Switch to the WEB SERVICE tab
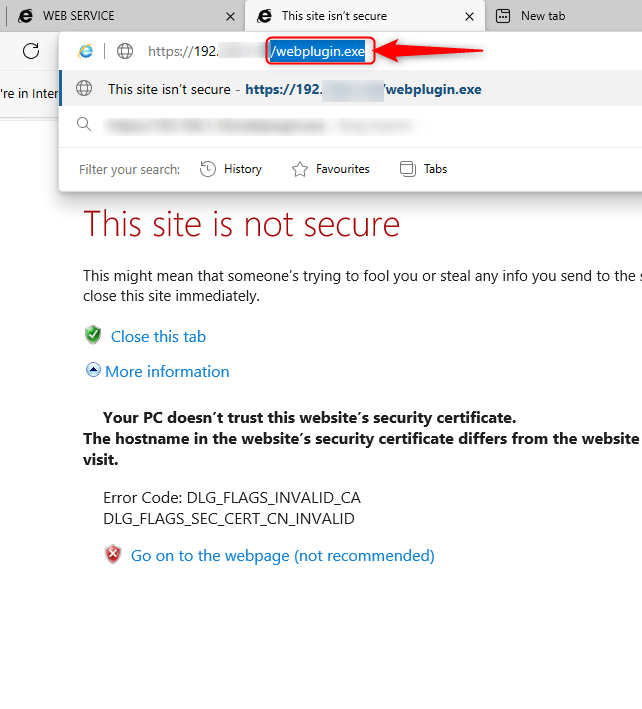Image resolution: width=642 pixels, height=709 pixels. pyautogui.click(x=110, y=16)
